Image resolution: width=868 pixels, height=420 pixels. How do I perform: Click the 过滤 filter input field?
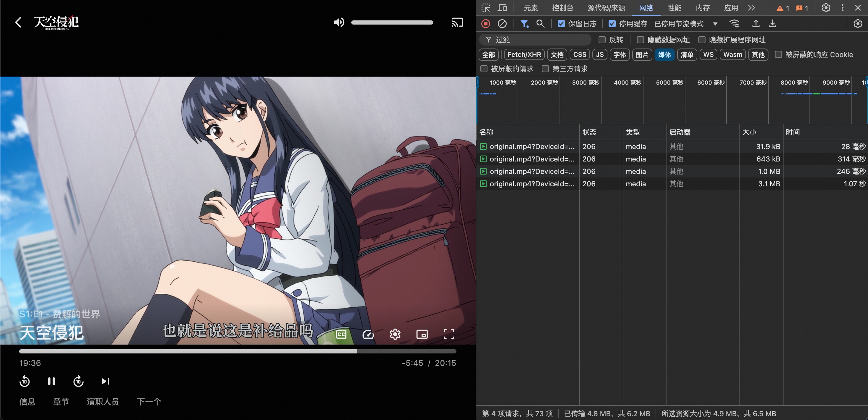pyautogui.click(x=535, y=40)
